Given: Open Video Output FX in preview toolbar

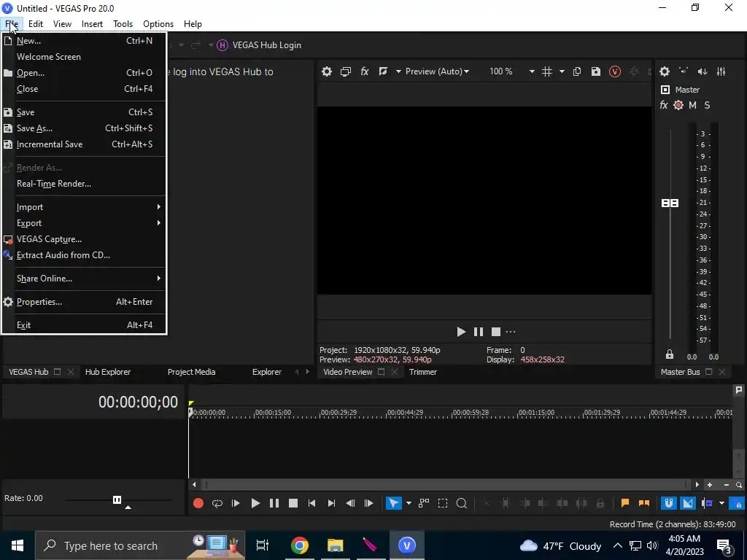Looking at the screenshot, I should click(365, 71).
